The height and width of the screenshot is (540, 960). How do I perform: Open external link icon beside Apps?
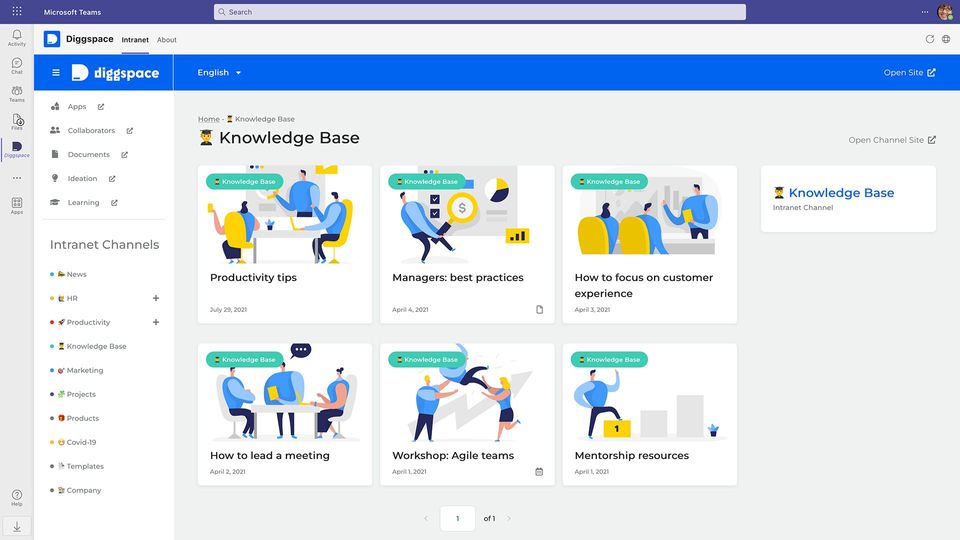point(101,107)
